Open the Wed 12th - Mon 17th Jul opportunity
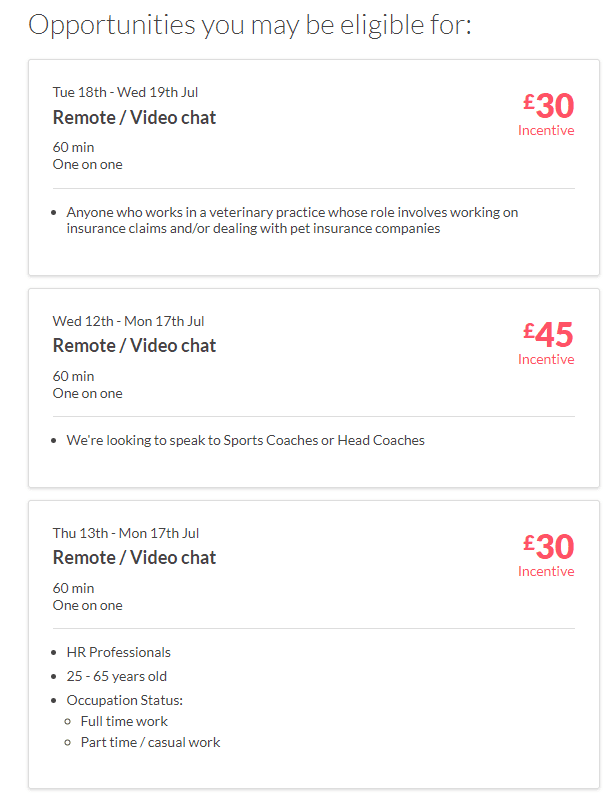Viewport: 615px width, 799px height. tap(128, 321)
